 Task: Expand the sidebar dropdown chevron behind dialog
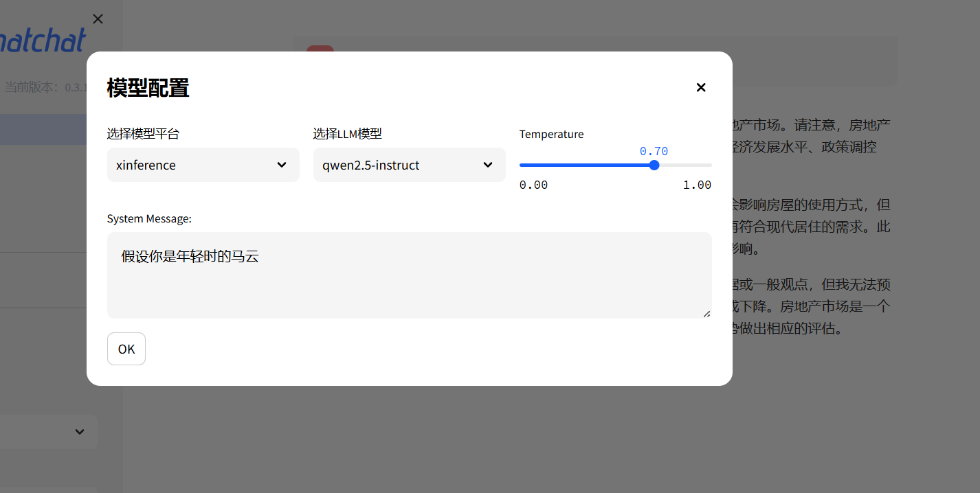[80, 431]
